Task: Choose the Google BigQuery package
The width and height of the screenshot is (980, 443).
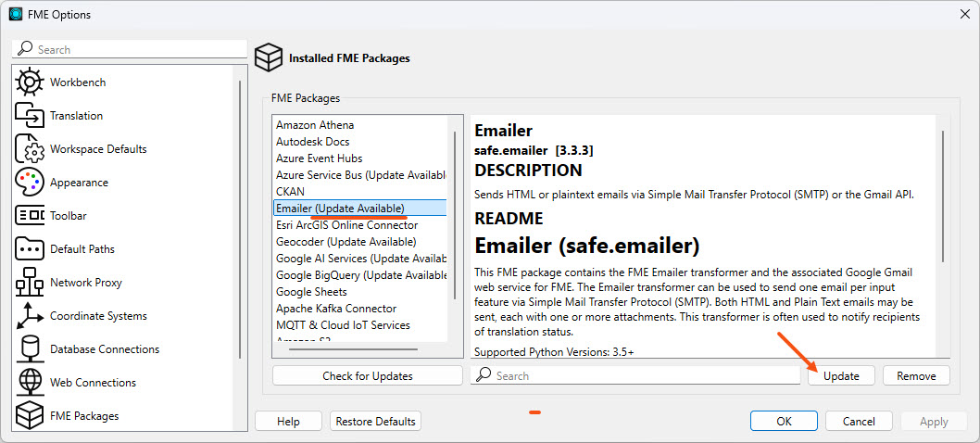Action: 360,274
